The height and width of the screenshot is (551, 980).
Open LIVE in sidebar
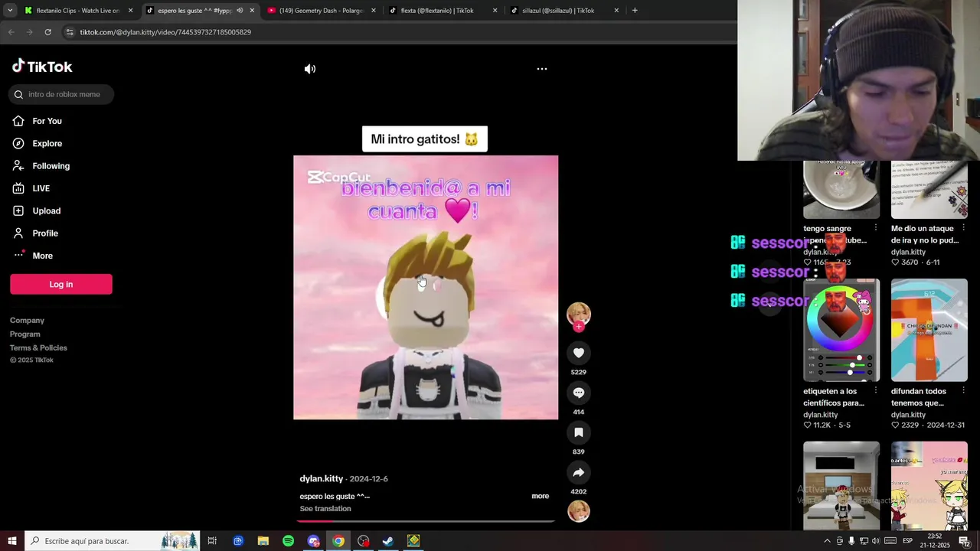tap(41, 188)
